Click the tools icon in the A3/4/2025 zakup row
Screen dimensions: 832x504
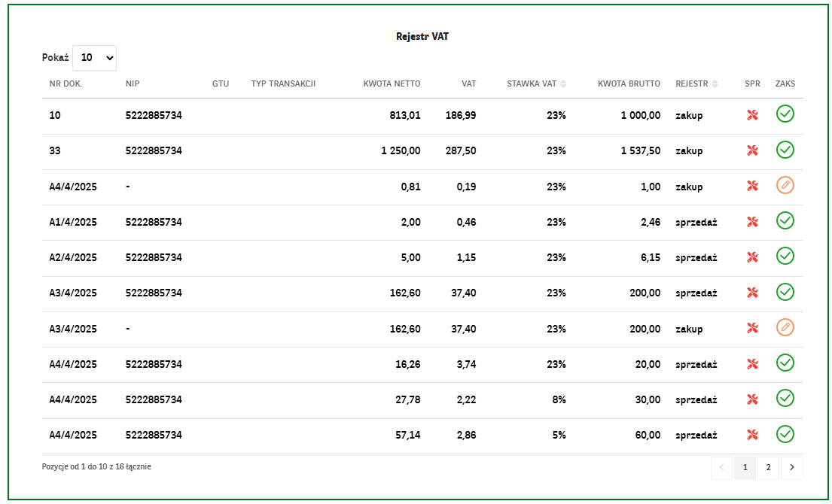coord(752,328)
